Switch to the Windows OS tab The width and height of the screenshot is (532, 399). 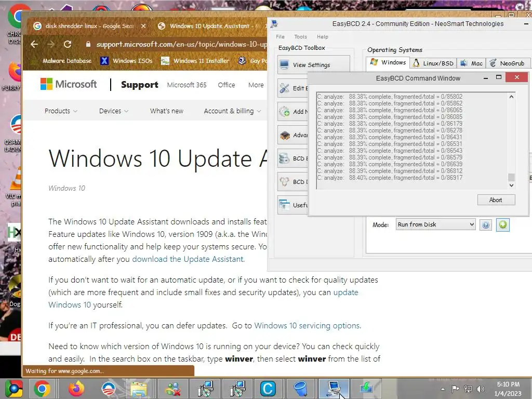pyautogui.click(x=388, y=63)
